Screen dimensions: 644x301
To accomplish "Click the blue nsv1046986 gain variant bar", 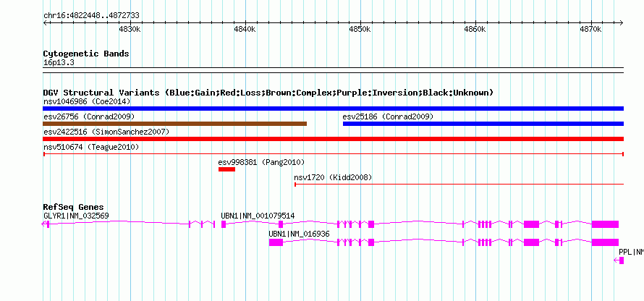I will tap(333, 109).
